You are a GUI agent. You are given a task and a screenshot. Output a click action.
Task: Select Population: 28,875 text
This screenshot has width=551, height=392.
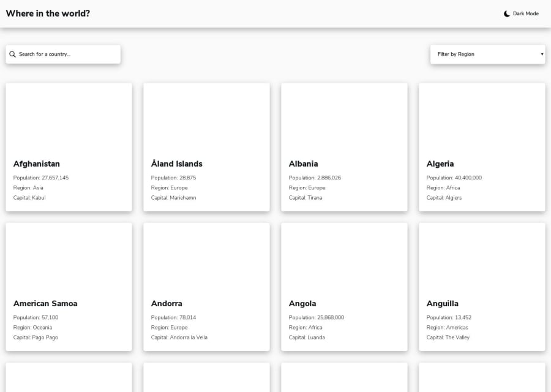click(174, 178)
